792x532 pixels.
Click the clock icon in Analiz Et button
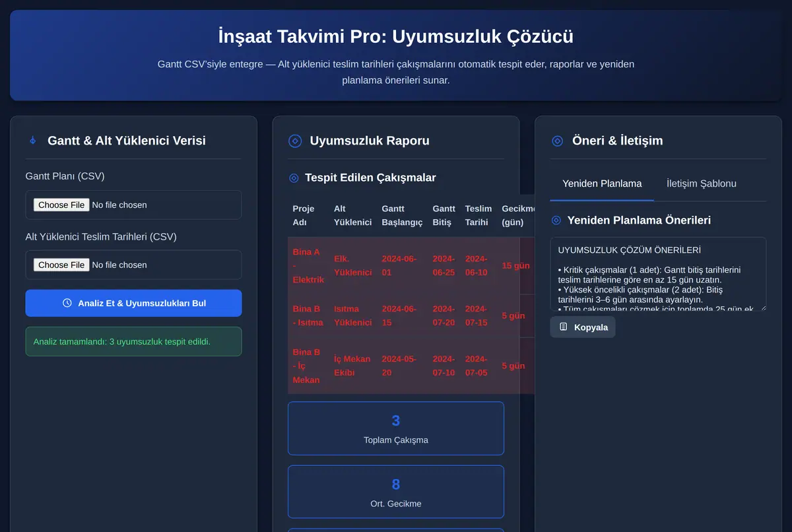click(67, 303)
